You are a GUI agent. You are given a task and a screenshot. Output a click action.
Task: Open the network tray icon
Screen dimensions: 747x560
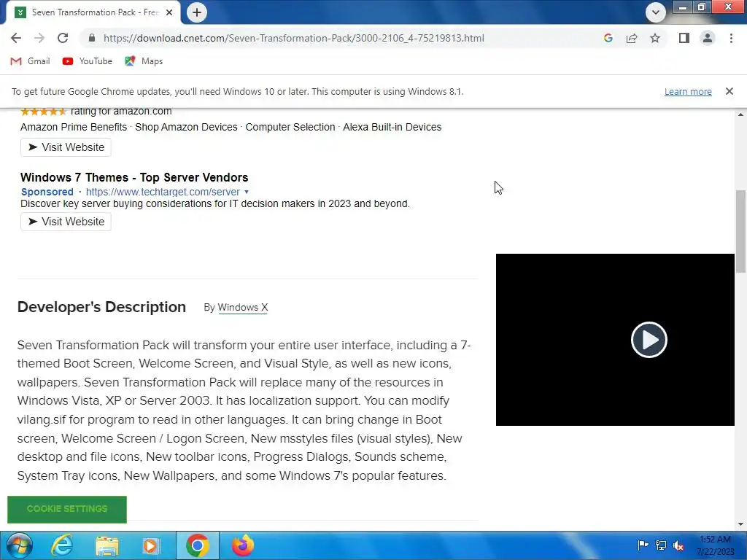point(661,545)
